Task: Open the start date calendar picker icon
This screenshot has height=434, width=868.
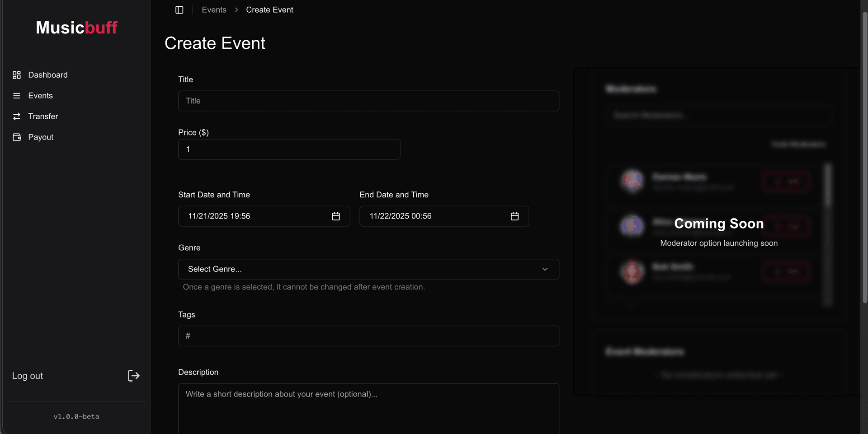Action: pos(336,216)
